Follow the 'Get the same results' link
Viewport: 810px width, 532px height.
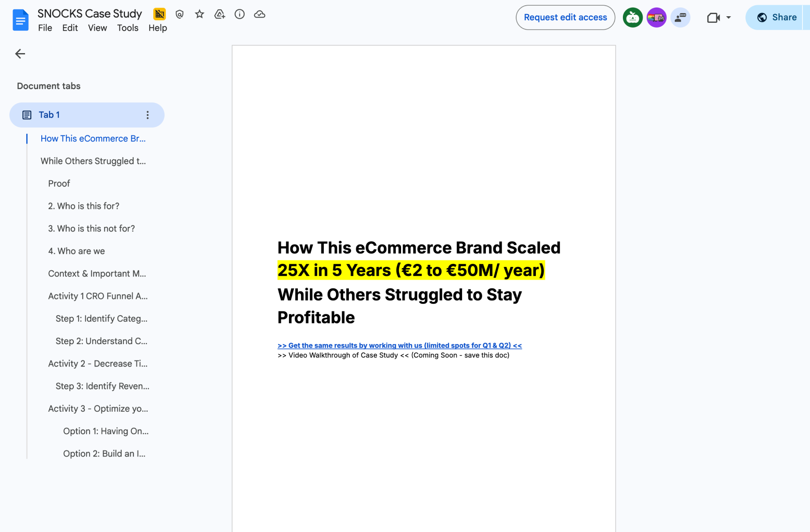pos(399,345)
